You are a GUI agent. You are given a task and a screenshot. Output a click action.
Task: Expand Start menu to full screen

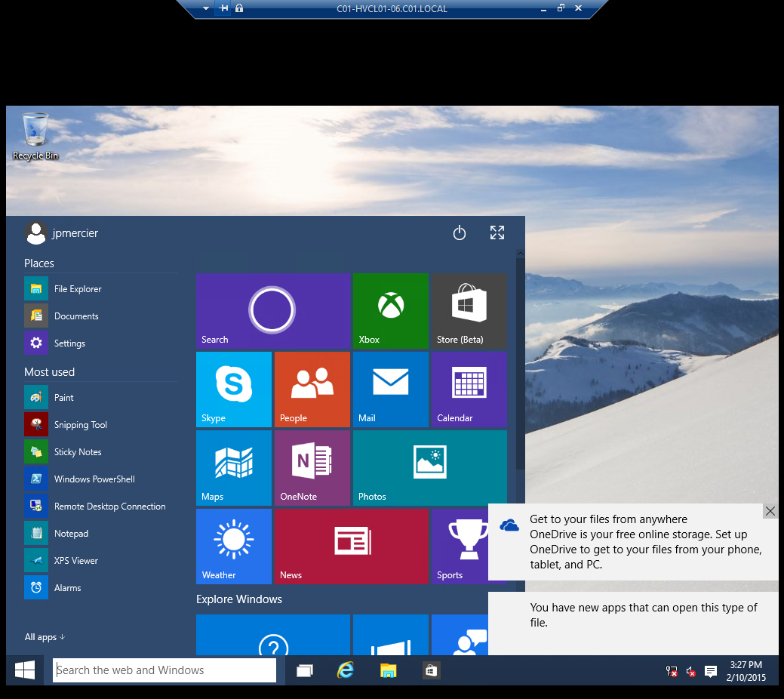pyautogui.click(x=497, y=232)
